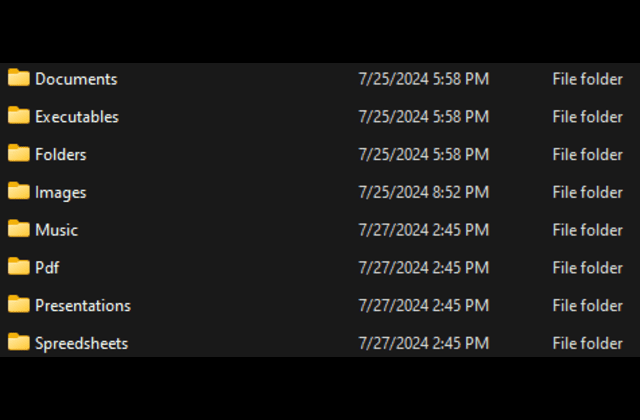The image size is (640, 420).
Task: Click the Music row modified date
Action: pos(424,230)
